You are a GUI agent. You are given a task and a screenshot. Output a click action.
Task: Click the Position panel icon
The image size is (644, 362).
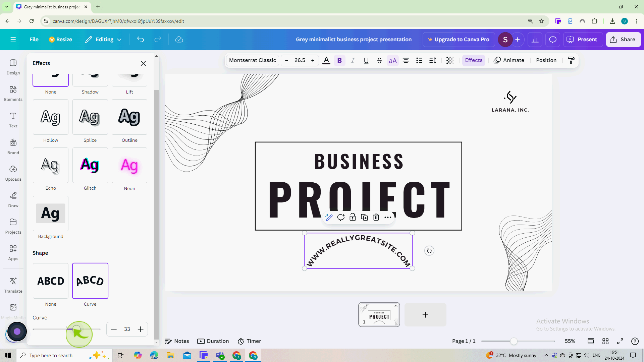(x=546, y=60)
